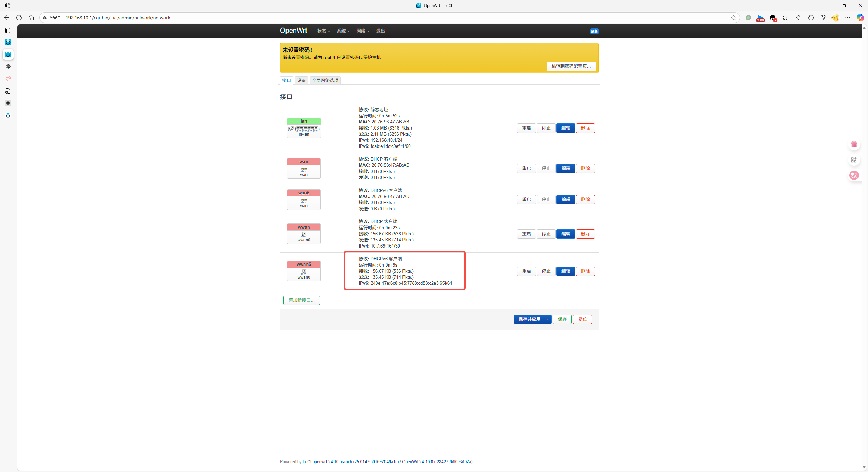Select the 接口 tab
The width and height of the screenshot is (868, 472).
pos(287,80)
